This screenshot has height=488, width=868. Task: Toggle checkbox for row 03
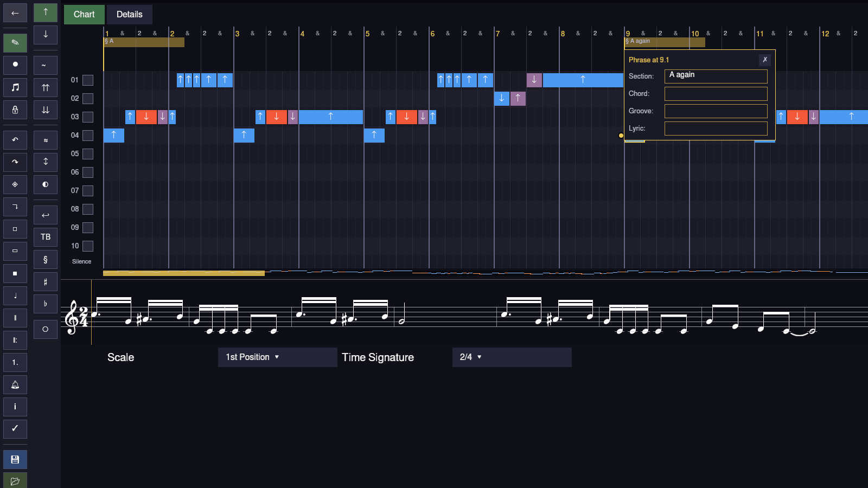pos(88,117)
